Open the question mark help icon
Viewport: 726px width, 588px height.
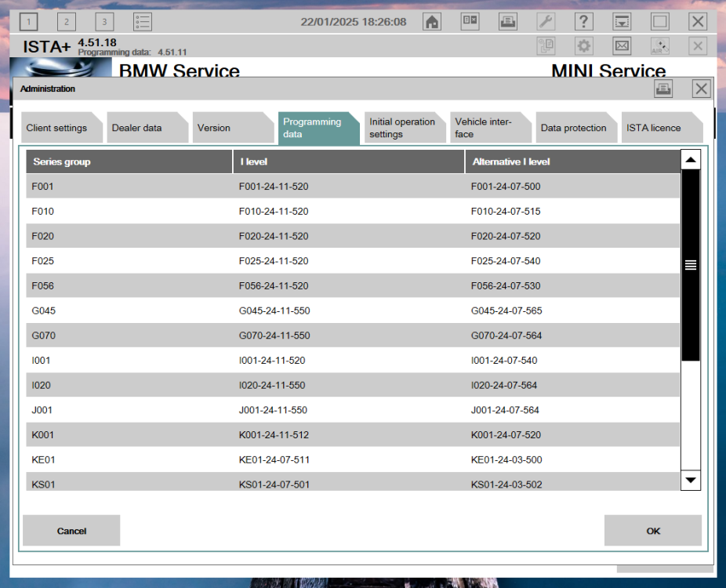(584, 22)
